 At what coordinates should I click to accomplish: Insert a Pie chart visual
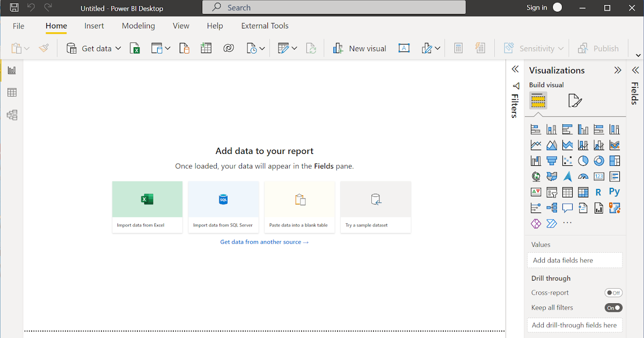point(583,161)
